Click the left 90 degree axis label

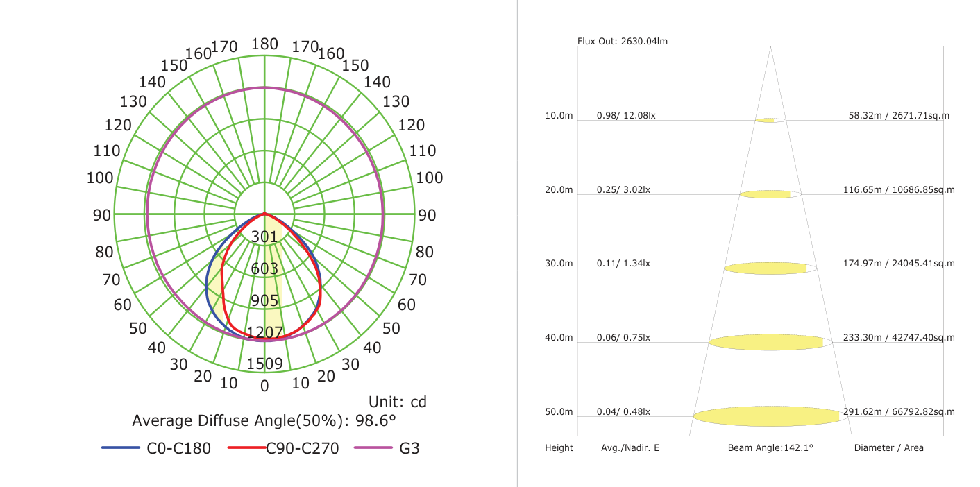point(102,215)
